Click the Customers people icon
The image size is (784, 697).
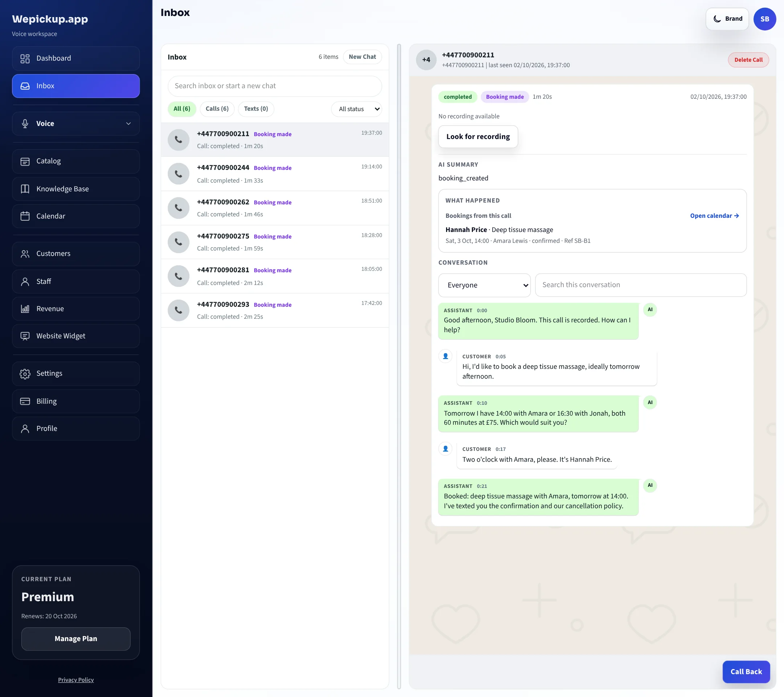click(25, 253)
